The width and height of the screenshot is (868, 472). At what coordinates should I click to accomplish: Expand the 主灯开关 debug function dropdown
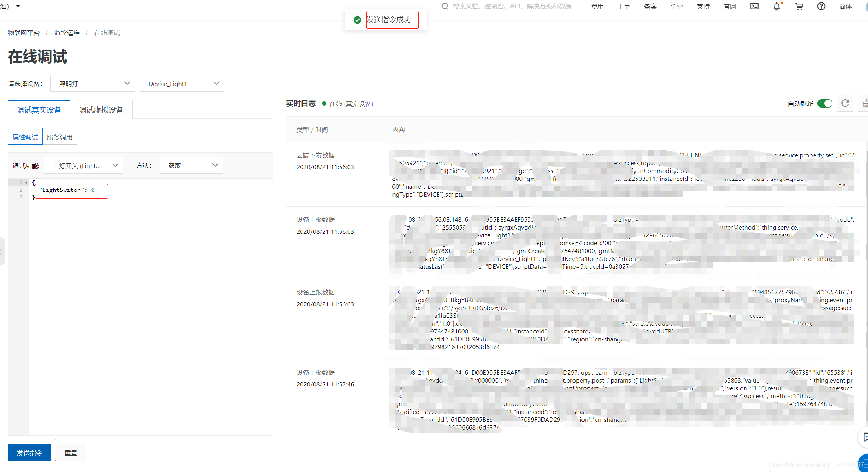(84, 166)
